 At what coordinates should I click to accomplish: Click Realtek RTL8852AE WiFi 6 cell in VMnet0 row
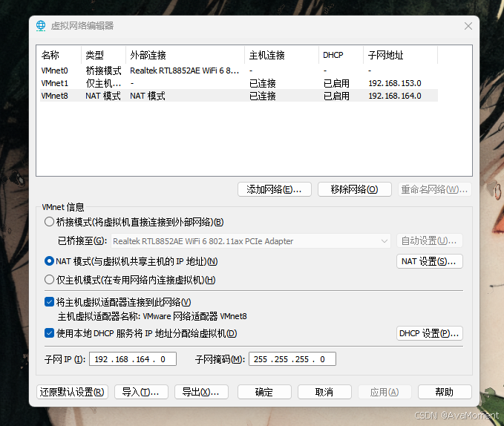point(185,71)
